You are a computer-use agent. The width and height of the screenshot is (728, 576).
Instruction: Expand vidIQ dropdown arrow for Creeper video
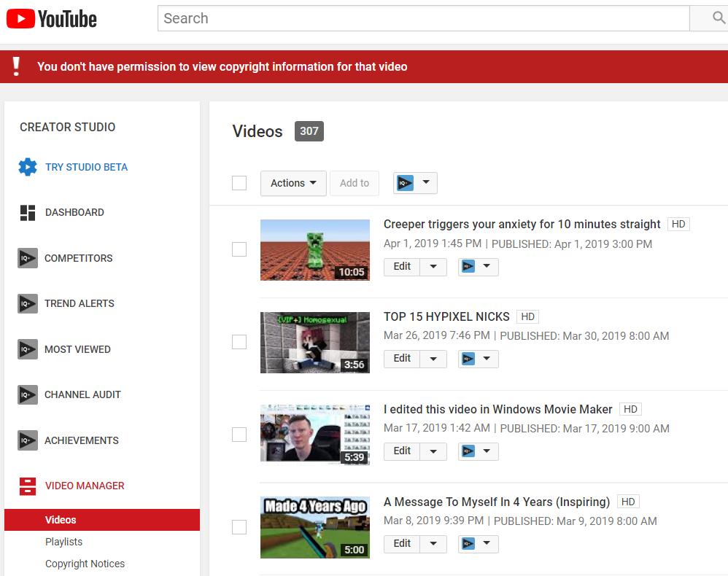487,266
